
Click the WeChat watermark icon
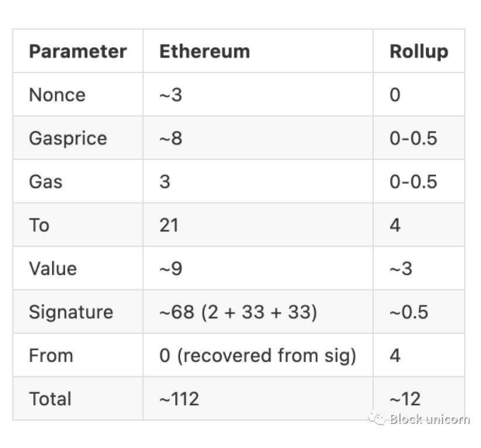pyautogui.click(x=378, y=419)
